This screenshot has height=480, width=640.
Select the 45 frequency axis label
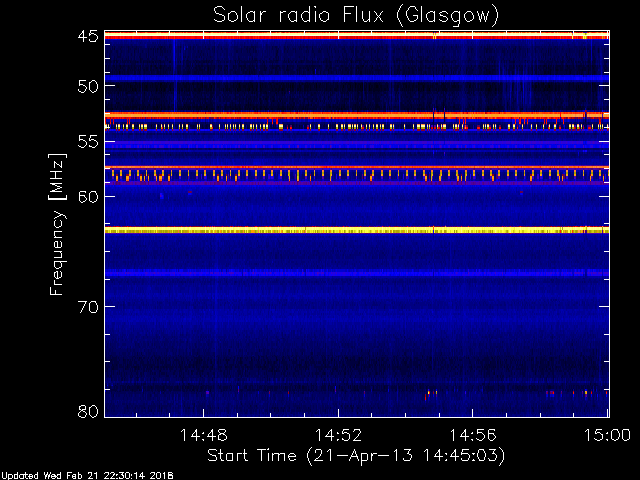click(88, 37)
